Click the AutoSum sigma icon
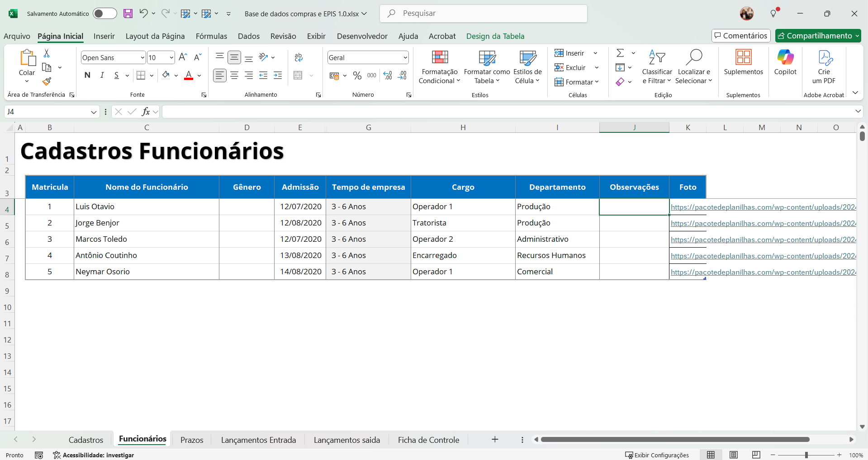This screenshot has width=868, height=460. (x=620, y=53)
